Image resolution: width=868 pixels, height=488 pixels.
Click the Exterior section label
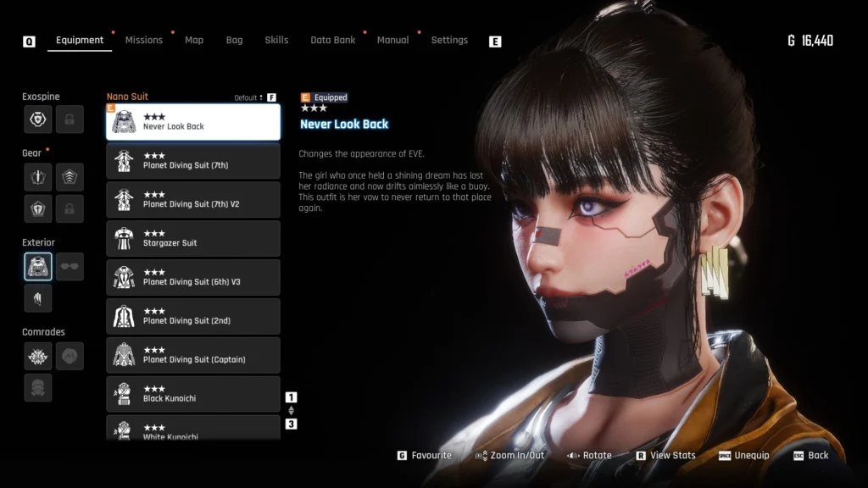click(38, 242)
